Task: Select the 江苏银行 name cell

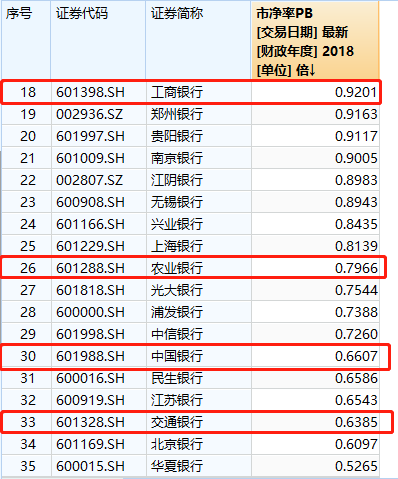Action: [x=177, y=400]
